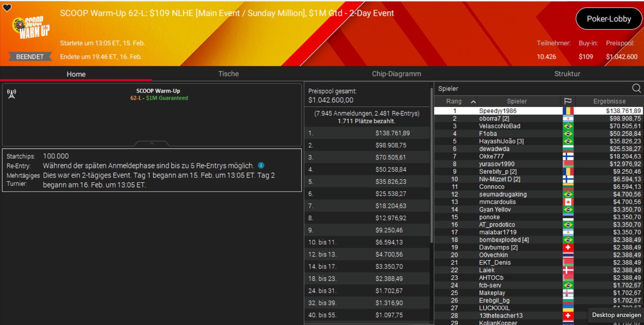Click the Swiss flag next to Davbumps
644x325 pixels.
[x=568, y=248]
